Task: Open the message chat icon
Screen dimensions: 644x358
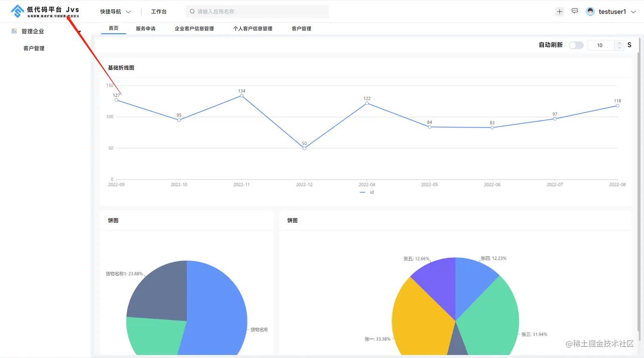Action: coord(575,11)
